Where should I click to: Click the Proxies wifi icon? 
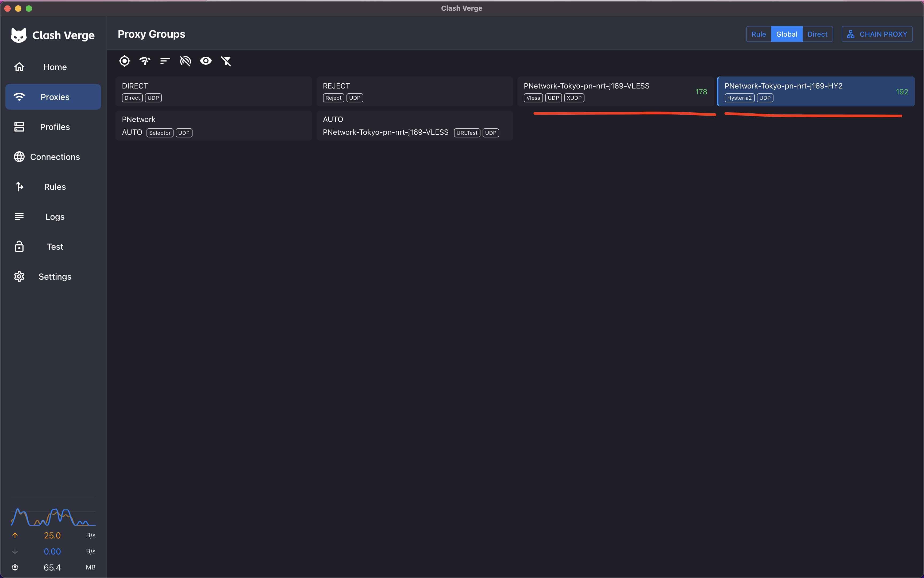[x=19, y=97]
